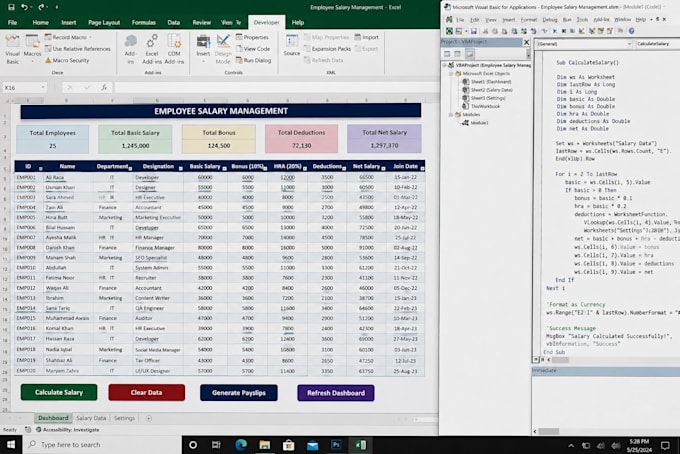The height and width of the screenshot is (454, 680).
Task: Click View Code in Controls group
Action: click(x=253, y=49)
